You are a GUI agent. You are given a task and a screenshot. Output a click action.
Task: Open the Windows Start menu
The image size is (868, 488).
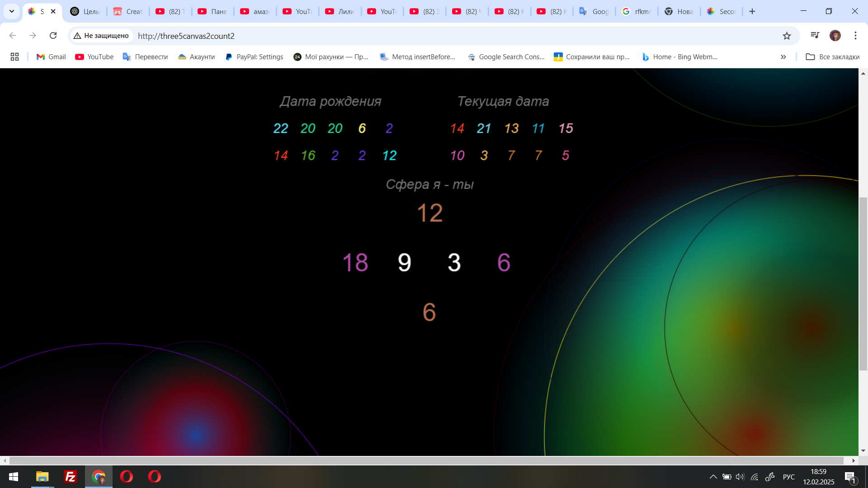[x=14, y=477]
